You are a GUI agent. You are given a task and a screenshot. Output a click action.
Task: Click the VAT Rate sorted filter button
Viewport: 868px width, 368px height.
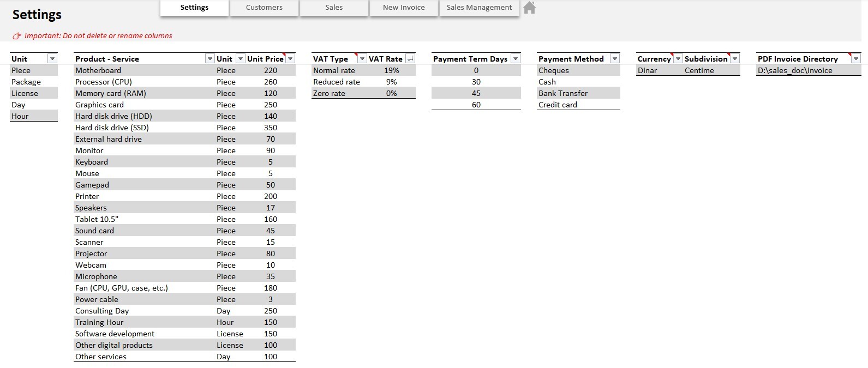tap(410, 59)
